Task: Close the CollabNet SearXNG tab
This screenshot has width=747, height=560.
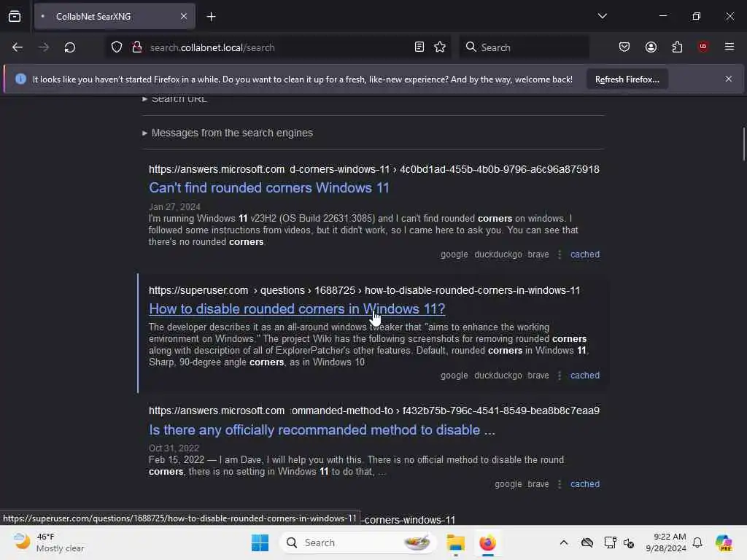Action: pyautogui.click(x=183, y=17)
